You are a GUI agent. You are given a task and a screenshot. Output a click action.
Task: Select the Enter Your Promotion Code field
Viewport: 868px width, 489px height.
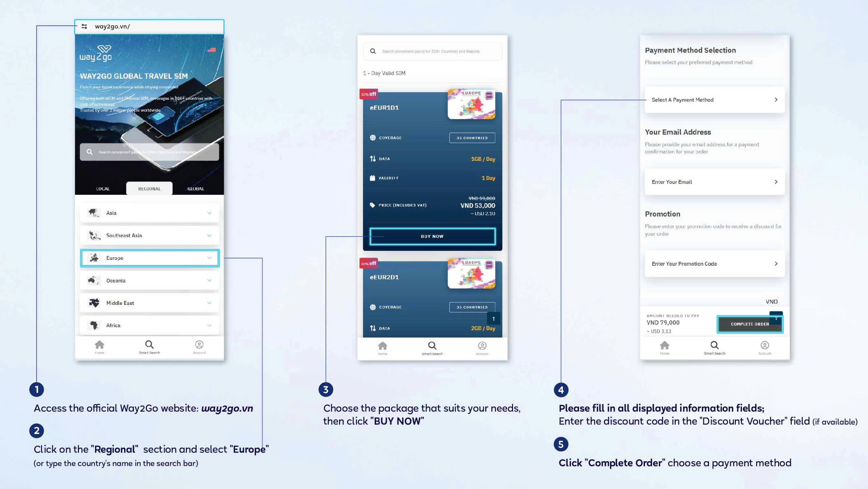click(x=714, y=264)
